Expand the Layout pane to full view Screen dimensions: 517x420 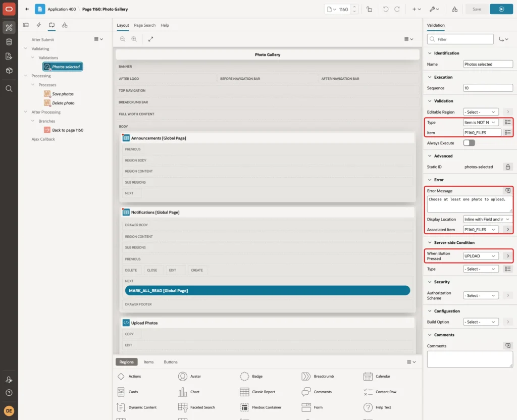150,39
